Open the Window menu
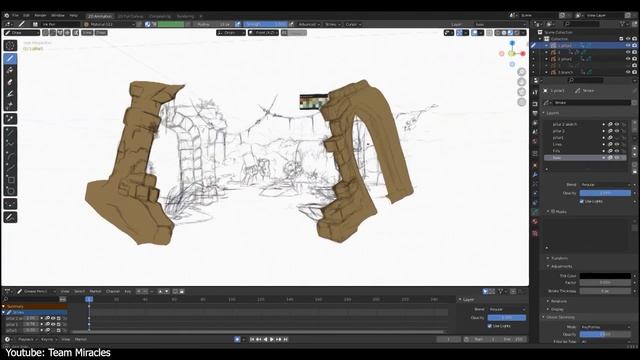The image size is (640, 360). (x=58, y=16)
